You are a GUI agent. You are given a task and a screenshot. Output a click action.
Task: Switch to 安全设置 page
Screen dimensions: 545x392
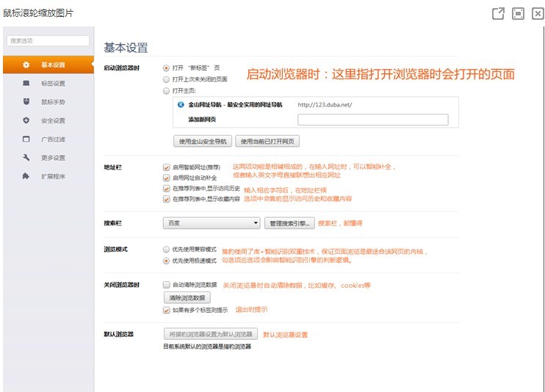48,120
